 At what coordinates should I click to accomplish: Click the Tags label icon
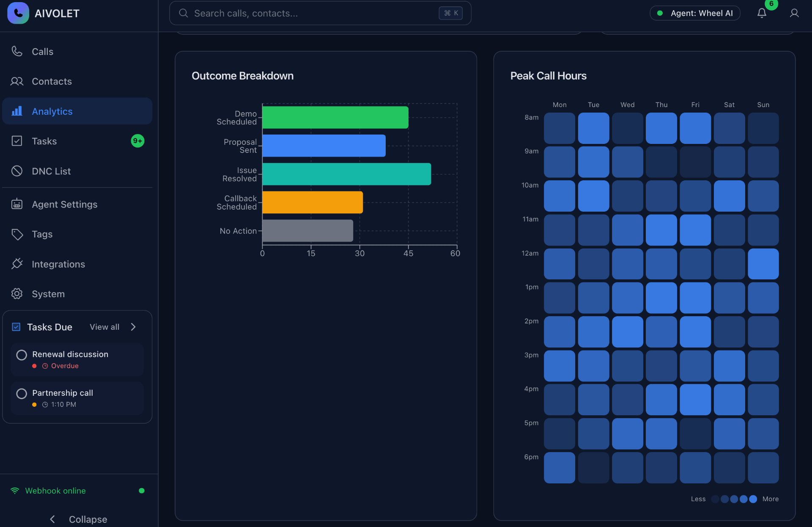[x=17, y=234]
